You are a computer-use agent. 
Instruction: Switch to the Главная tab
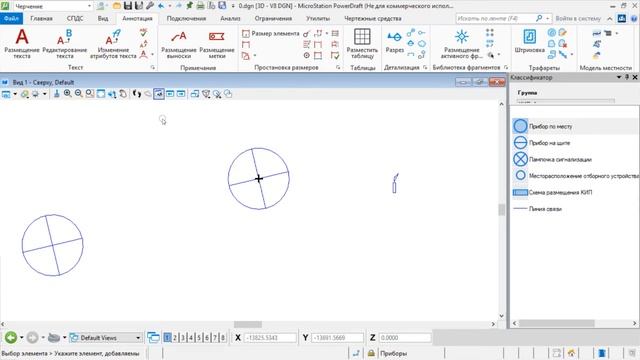click(41, 18)
